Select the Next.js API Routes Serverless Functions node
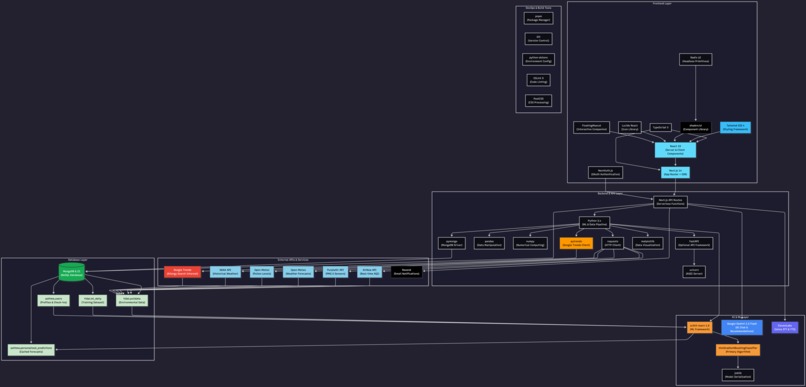The image size is (806, 387). [670, 201]
